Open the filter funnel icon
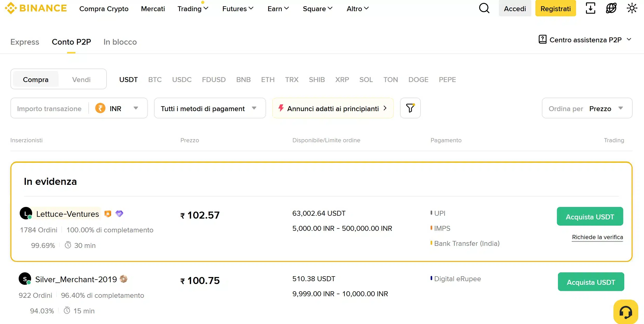 point(410,108)
